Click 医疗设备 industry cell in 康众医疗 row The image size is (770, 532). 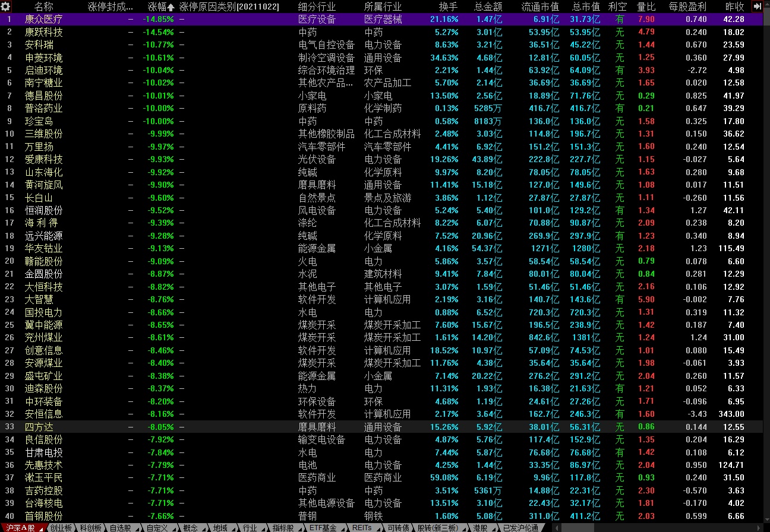(317, 19)
